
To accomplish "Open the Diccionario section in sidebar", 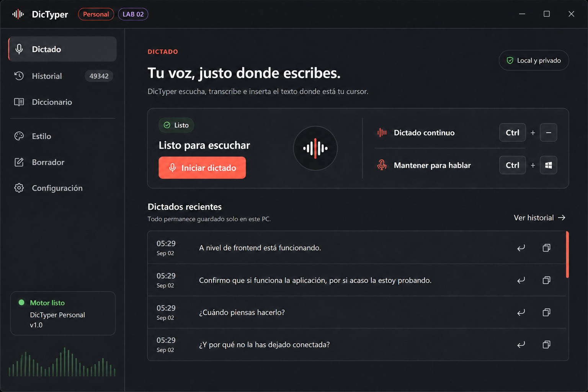I will click(x=62, y=102).
